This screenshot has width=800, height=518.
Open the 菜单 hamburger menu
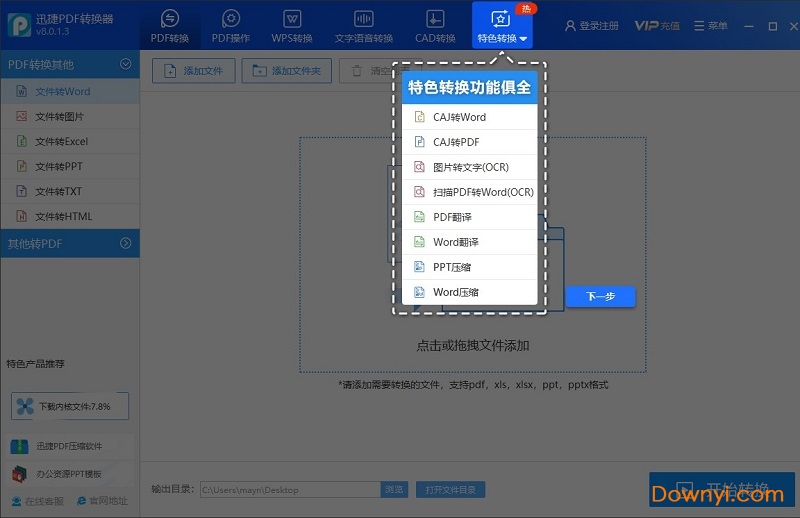tap(711, 26)
